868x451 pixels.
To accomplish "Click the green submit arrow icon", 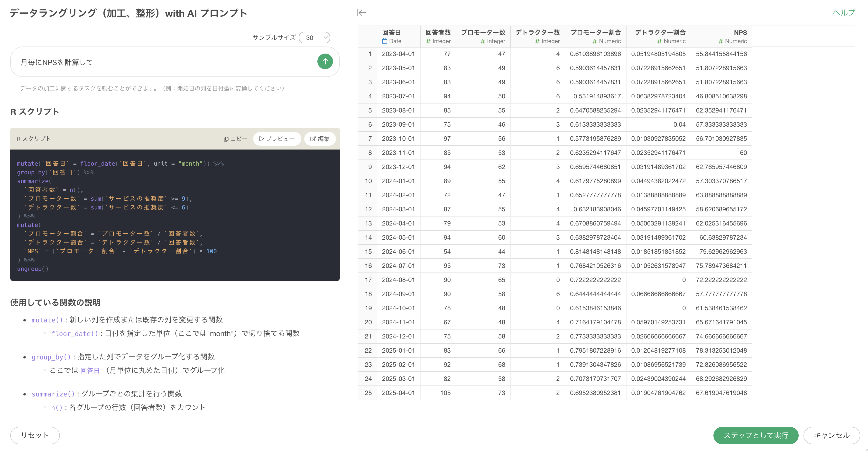I will 325,62.
